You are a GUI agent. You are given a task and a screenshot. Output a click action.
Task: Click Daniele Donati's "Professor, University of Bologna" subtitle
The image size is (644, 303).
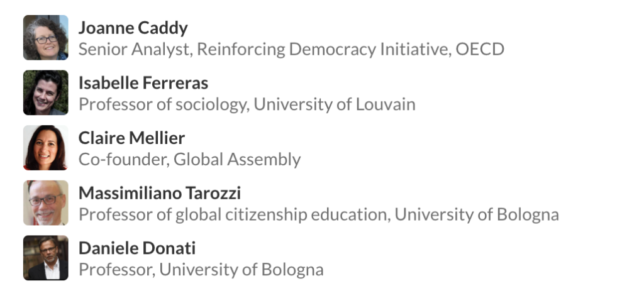[x=201, y=270]
